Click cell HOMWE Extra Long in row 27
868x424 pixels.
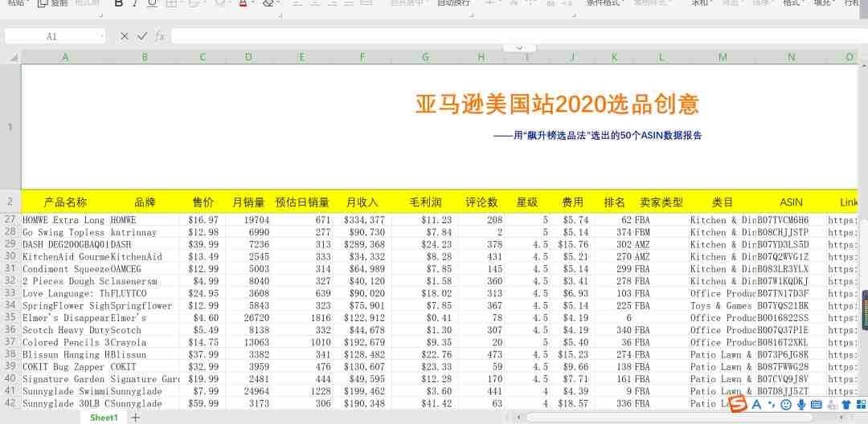click(x=65, y=220)
